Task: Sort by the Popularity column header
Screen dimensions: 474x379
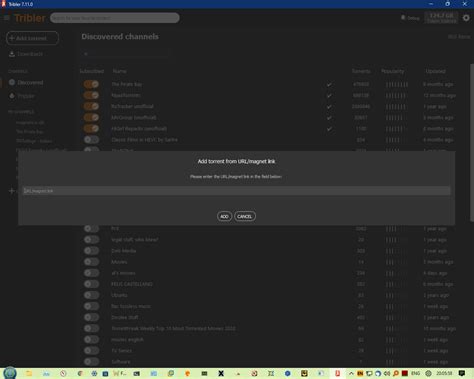Action: point(393,71)
